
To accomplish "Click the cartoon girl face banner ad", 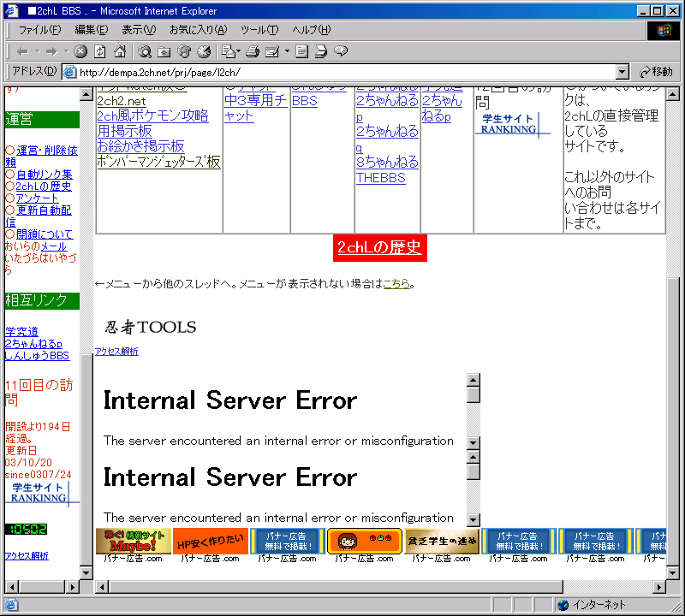I will pyautogui.click(x=365, y=541).
